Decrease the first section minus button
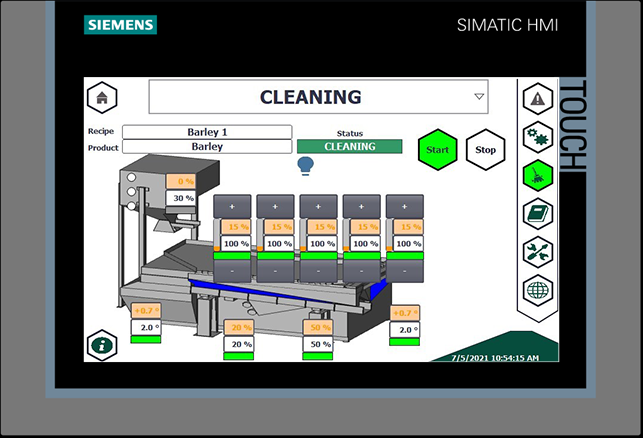643x438 pixels. [x=232, y=271]
